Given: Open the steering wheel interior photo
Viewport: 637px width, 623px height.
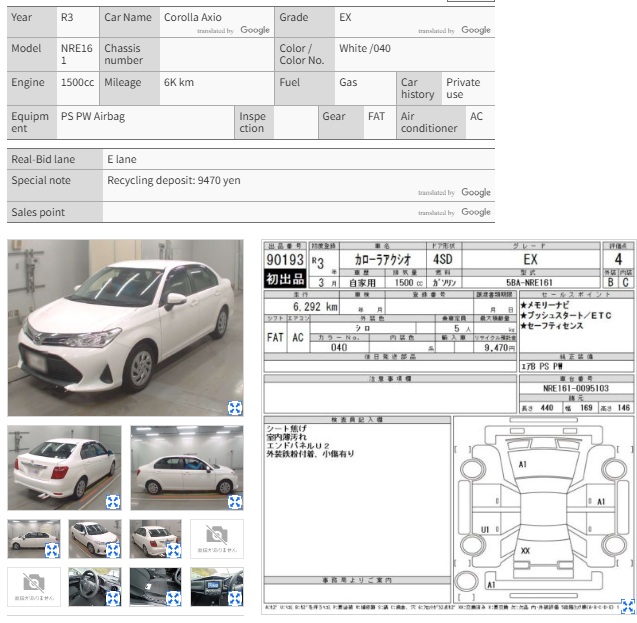Looking at the screenshot, I should click(95, 587).
